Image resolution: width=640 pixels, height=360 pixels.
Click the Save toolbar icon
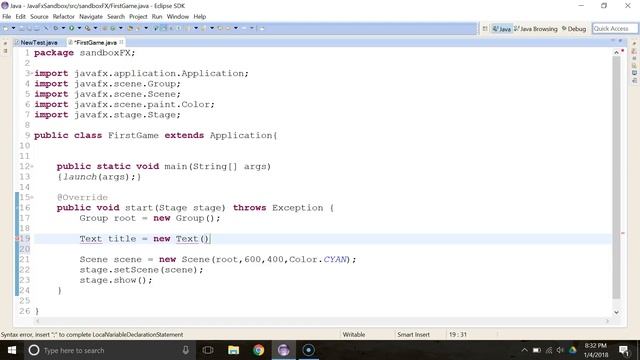pyautogui.click(x=22, y=28)
